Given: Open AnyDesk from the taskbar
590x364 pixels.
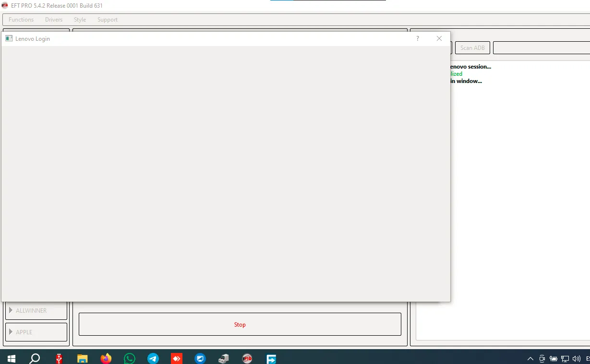Looking at the screenshot, I should pyautogui.click(x=177, y=358).
